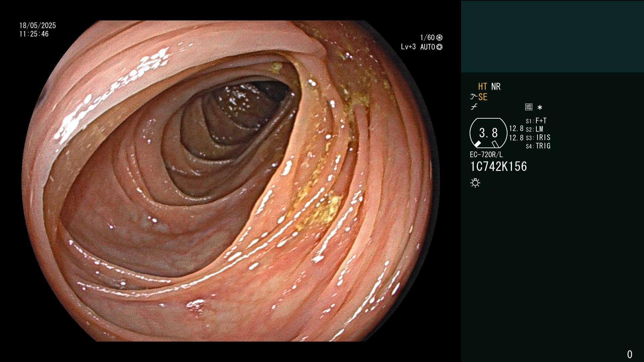The image size is (644, 362).
Task: Click the lower 12.8 diameter value
Action: [516, 138]
